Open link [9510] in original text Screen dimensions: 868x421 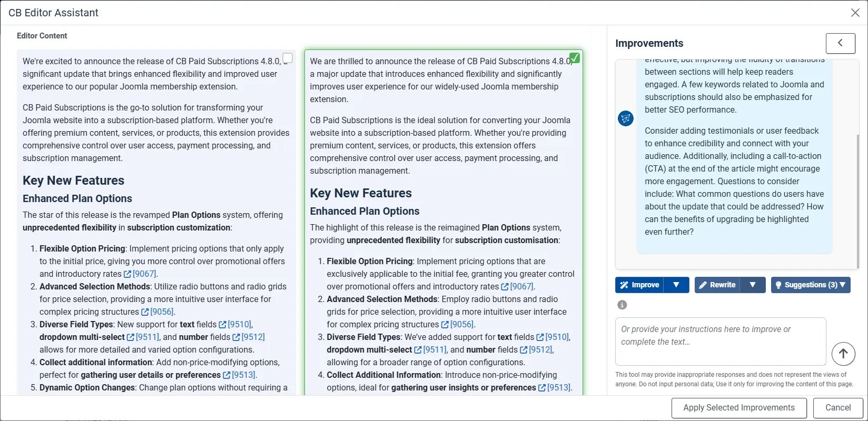[x=235, y=324]
